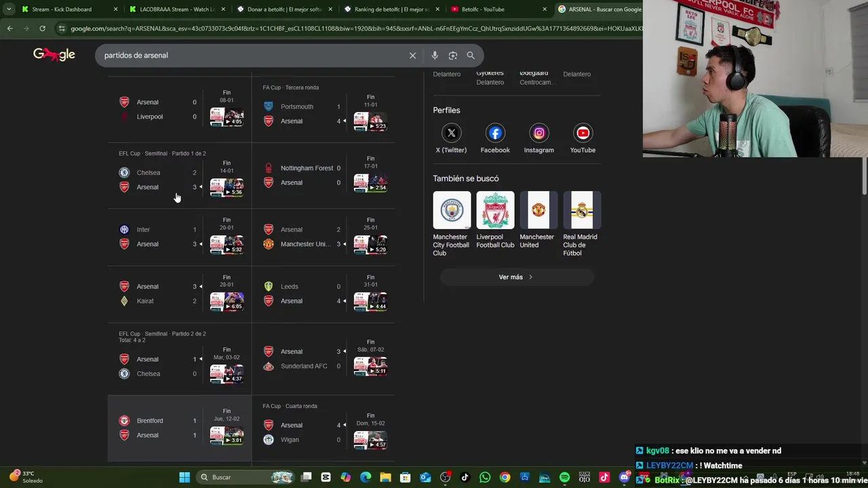The width and height of the screenshot is (868, 488).
Task: Open the tab search dropdown arrow
Action: (8, 9)
